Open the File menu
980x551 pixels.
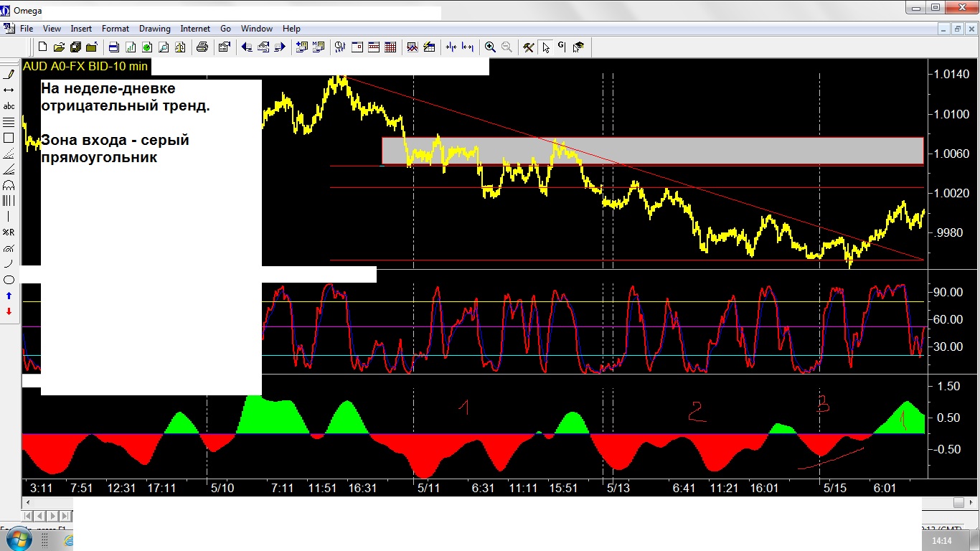(27, 29)
